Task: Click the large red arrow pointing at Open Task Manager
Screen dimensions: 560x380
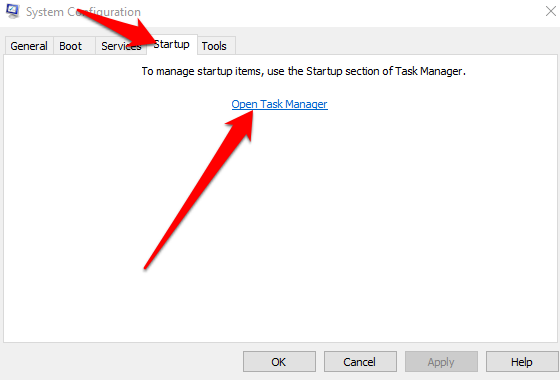Action: 199,190
